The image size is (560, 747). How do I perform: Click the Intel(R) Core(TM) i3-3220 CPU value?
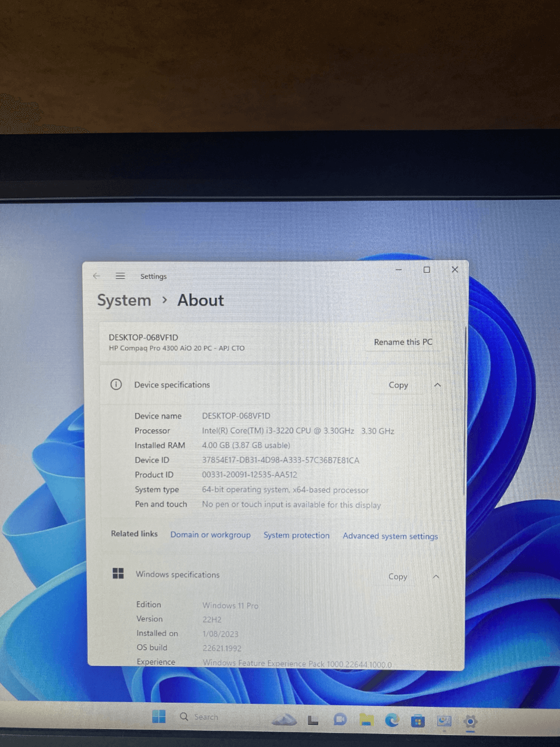[298, 431]
